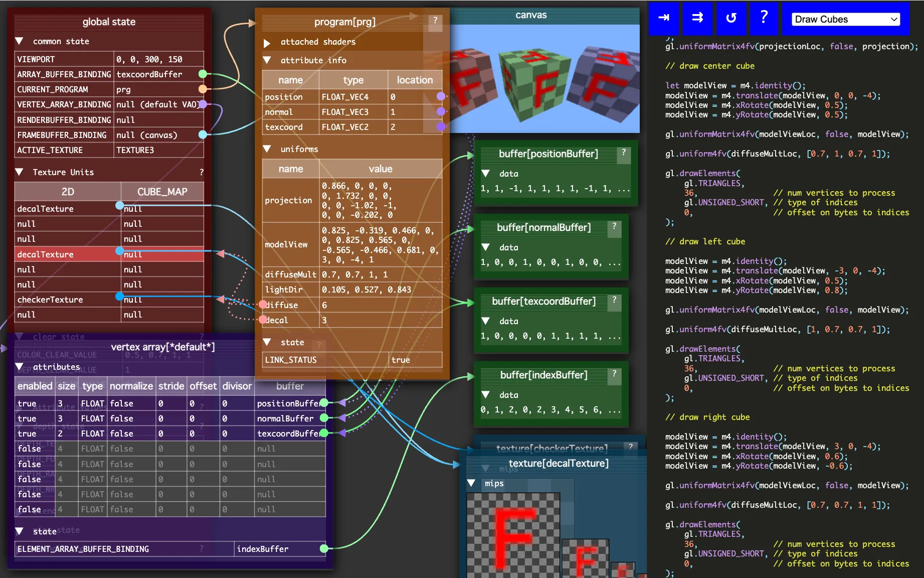924x578 pixels.
Task: Open help from the top toolbar question mark
Action: pyautogui.click(x=764, y=18)
